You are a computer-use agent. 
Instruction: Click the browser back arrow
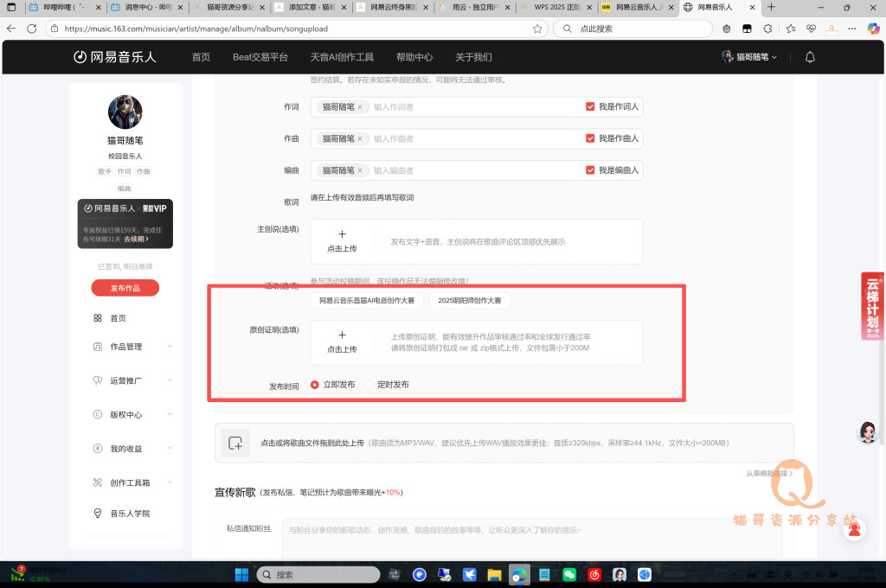[x=11, y=29]
